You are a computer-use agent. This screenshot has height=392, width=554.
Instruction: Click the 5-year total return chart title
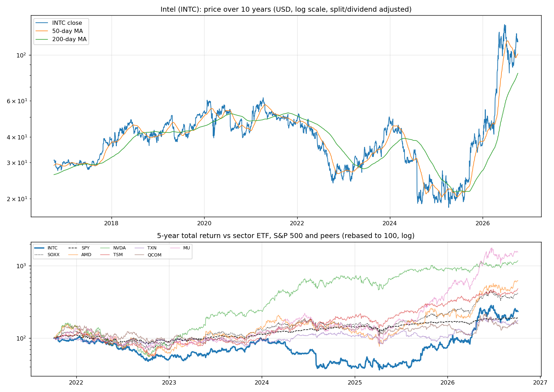286,236
